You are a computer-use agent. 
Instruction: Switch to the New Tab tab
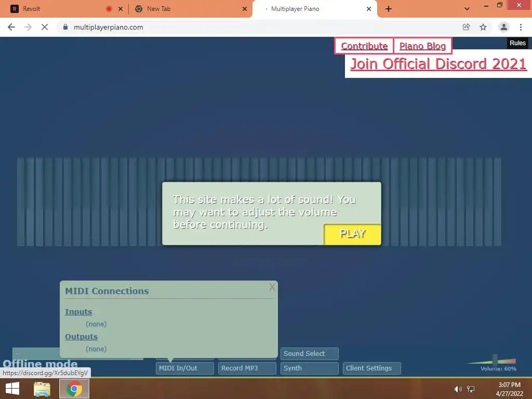click(x=190, y=9)
